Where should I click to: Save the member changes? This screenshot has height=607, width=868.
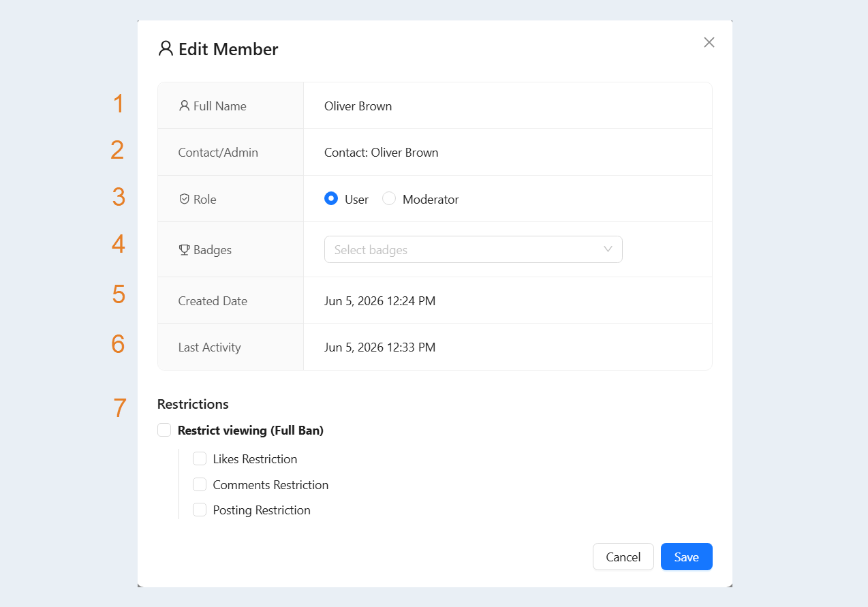pos(687,557)
